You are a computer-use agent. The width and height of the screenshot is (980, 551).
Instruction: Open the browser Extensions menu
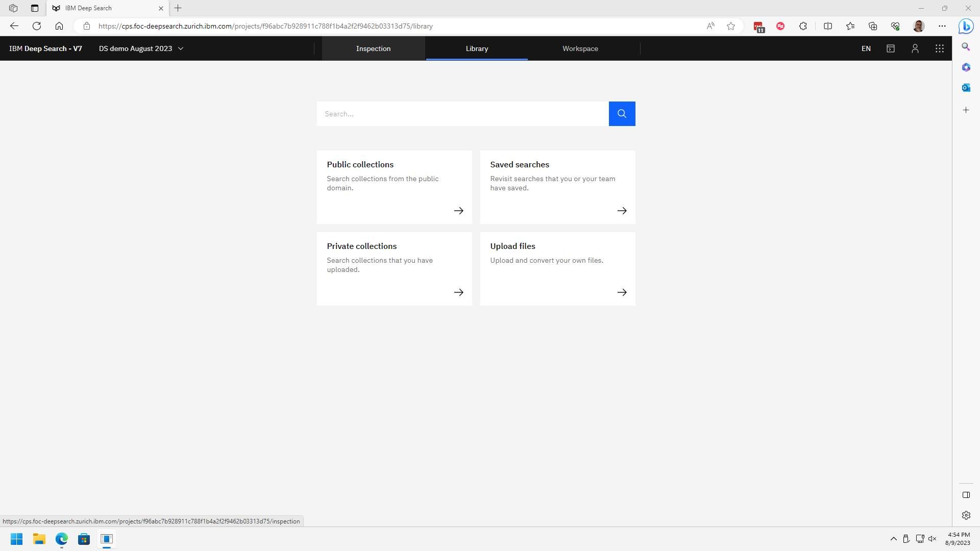[803, 26]
